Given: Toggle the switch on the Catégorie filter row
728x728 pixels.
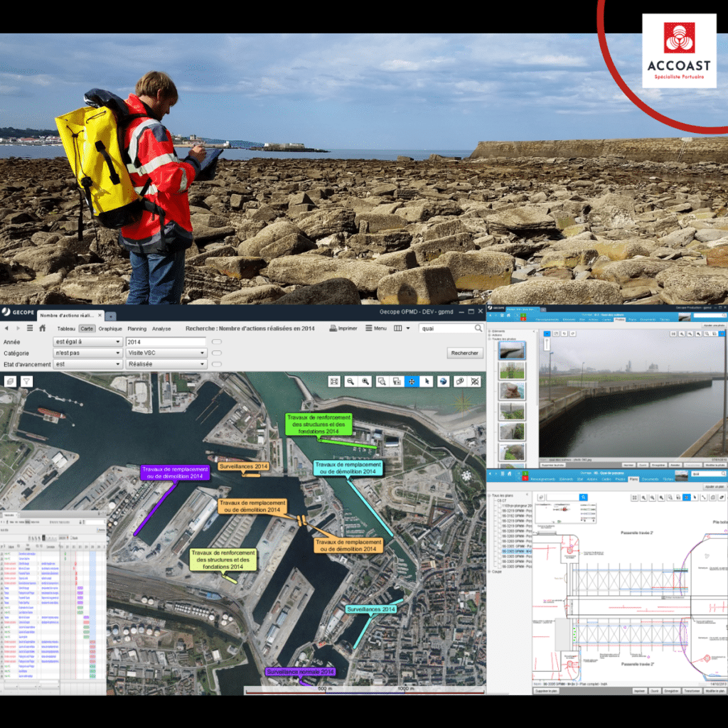Looking at the screenshot, I should point(216,353).
